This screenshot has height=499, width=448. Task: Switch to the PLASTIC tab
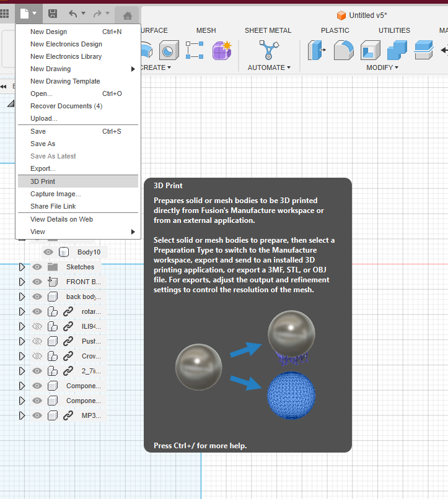click(335, 30)
